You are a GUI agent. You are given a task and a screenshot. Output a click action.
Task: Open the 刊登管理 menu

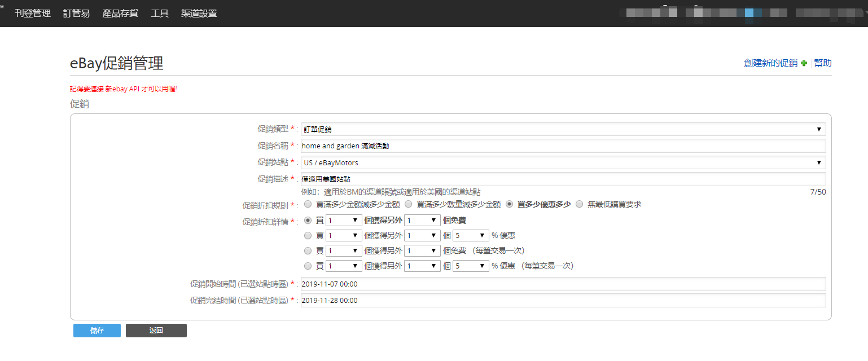coord(33,13)
